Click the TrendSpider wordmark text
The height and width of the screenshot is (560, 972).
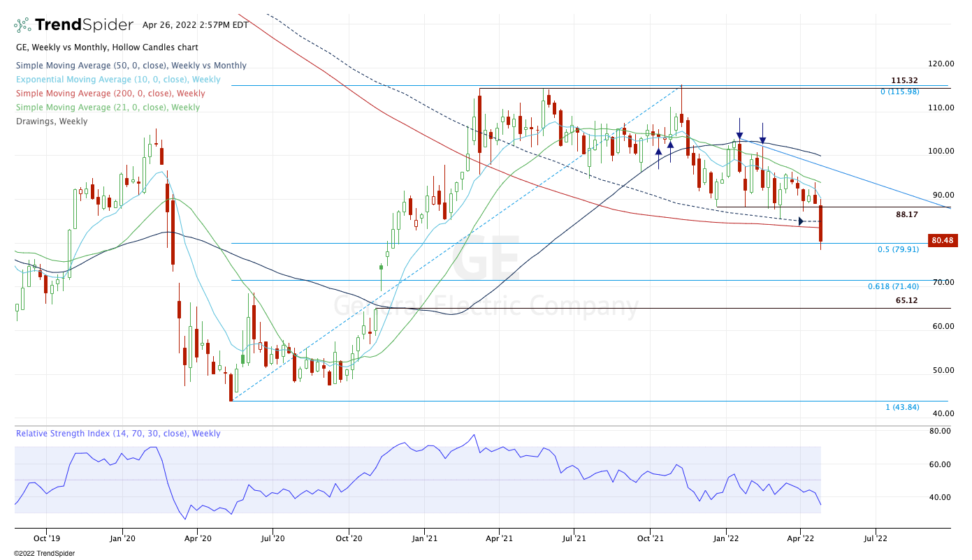84,25
